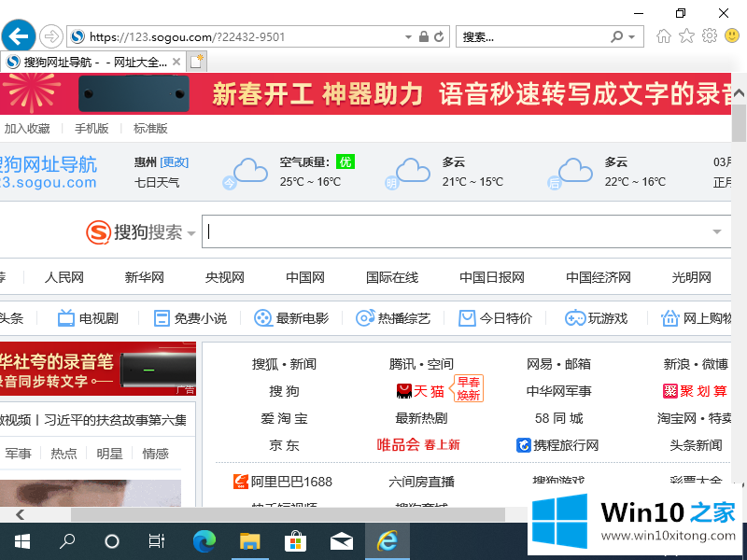Select the 明星 news tab

[109, 454]
